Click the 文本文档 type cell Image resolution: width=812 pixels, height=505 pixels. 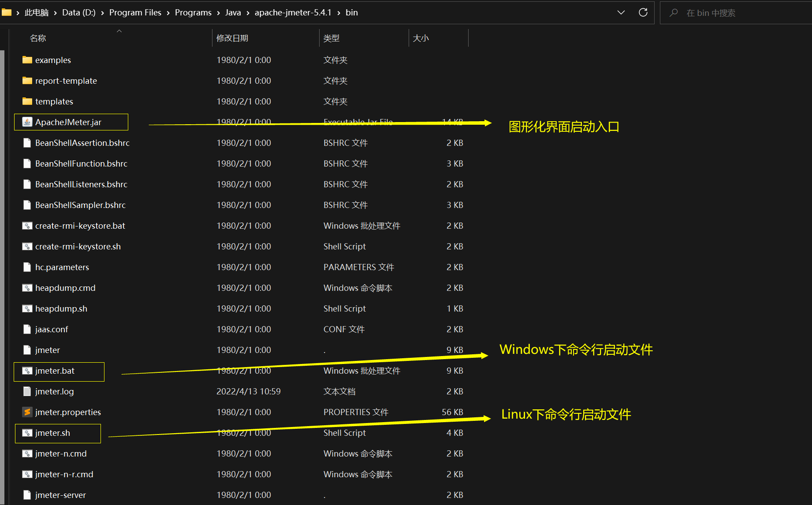pos(339,391)
